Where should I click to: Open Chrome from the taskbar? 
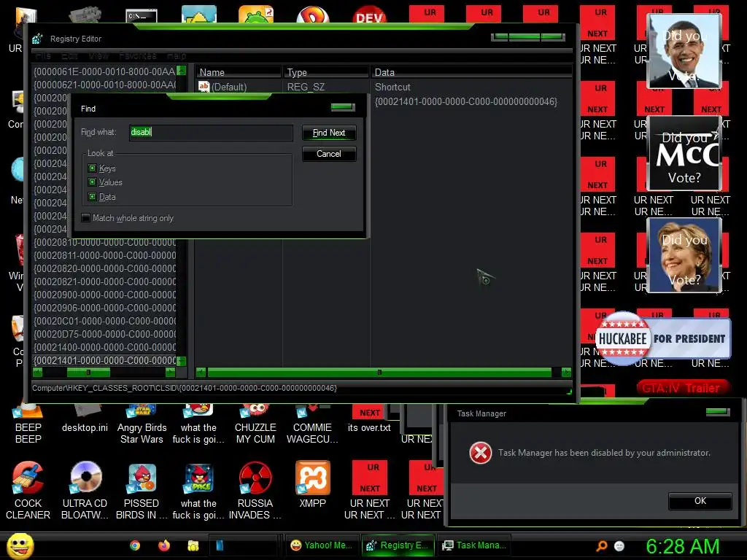(x=135, y=545)
